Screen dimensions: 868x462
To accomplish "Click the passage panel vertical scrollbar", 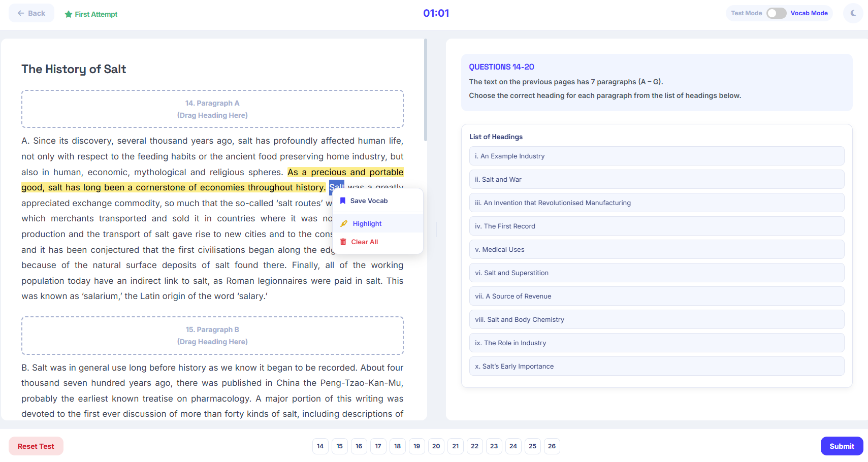I will pos(426,91).
